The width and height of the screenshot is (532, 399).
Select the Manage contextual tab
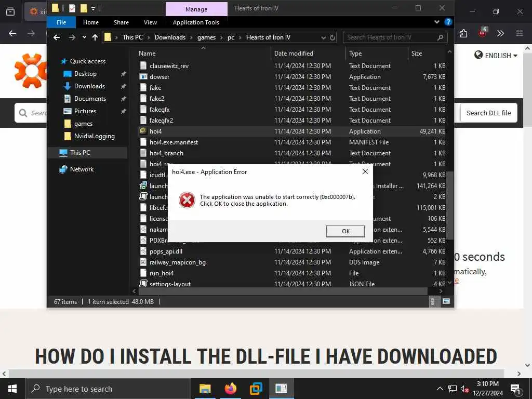click(x=196, y=9)
